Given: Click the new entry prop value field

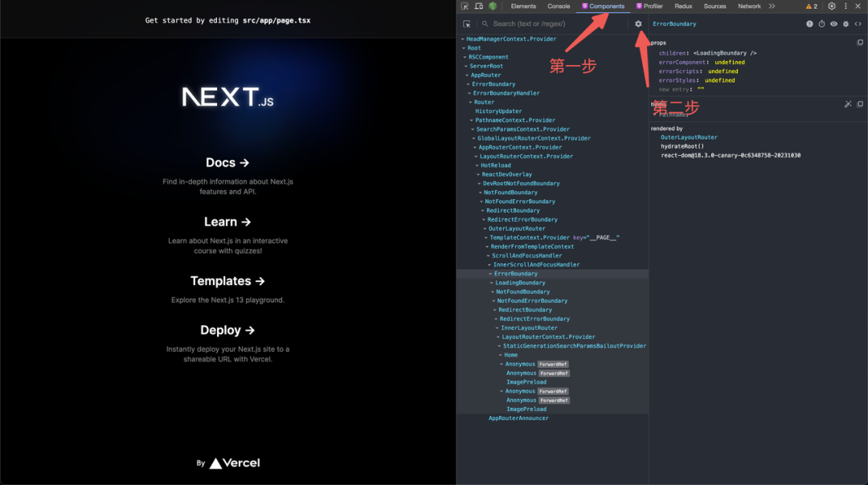Looking at the screenshot, I should coord(701,89).
